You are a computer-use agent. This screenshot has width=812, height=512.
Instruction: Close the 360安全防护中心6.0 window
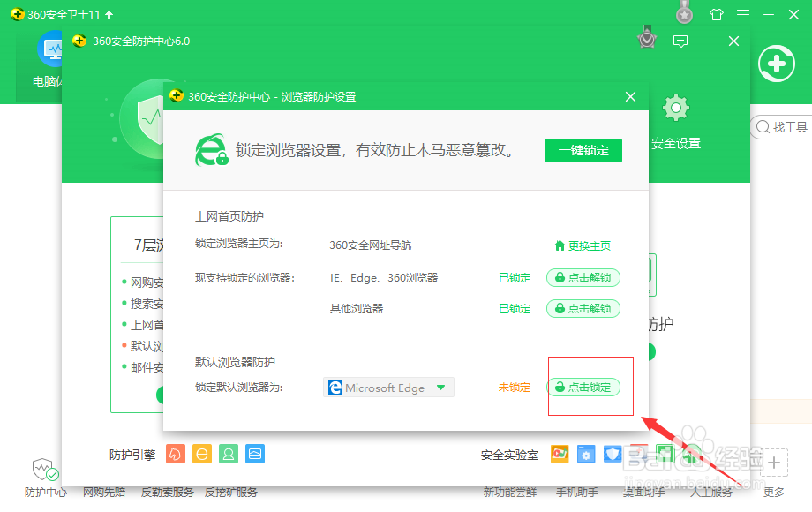[733, 41]
